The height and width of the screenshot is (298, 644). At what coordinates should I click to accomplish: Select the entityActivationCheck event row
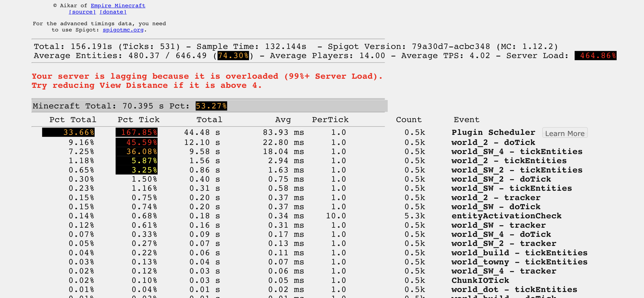pos(506,216)
